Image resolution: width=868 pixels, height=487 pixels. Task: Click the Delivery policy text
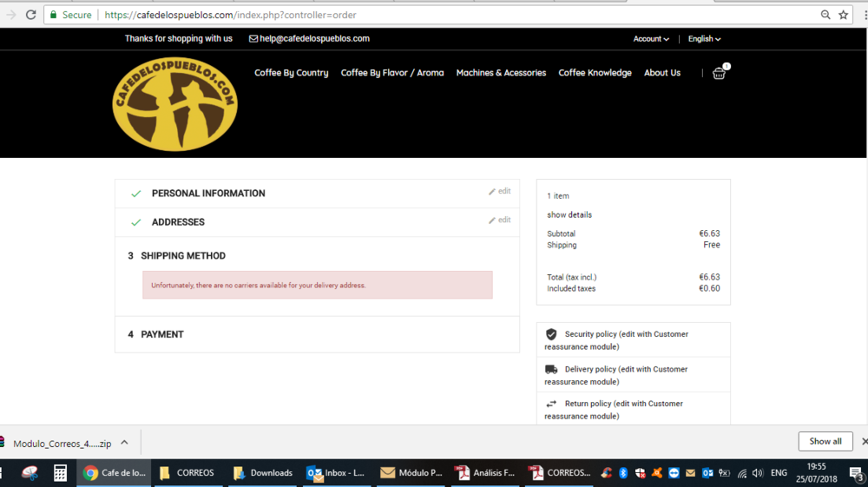coord(616,375)
